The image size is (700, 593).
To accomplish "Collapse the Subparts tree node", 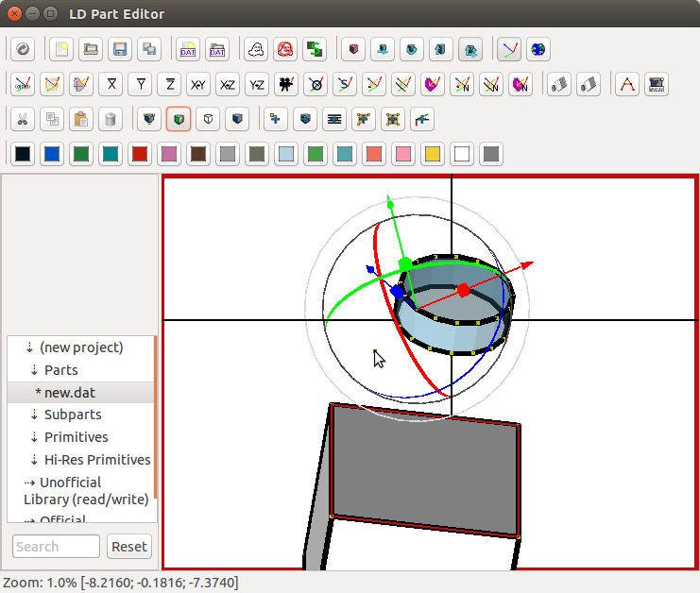I will (x=35, y=415).
